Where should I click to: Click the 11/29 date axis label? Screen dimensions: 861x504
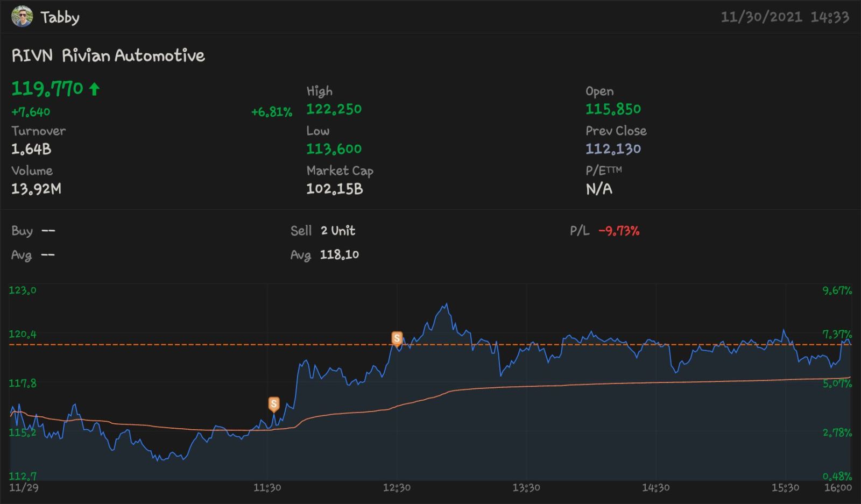point(24,488)
